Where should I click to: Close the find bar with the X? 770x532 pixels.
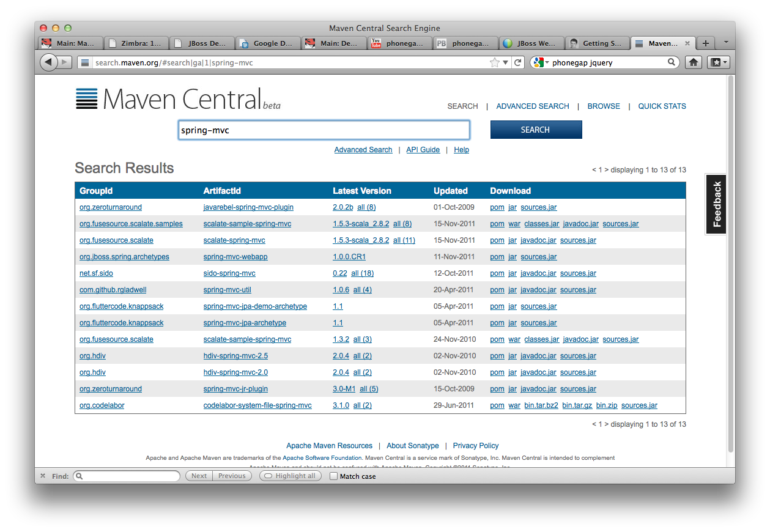pyautogui.click(x=43, y=476)
